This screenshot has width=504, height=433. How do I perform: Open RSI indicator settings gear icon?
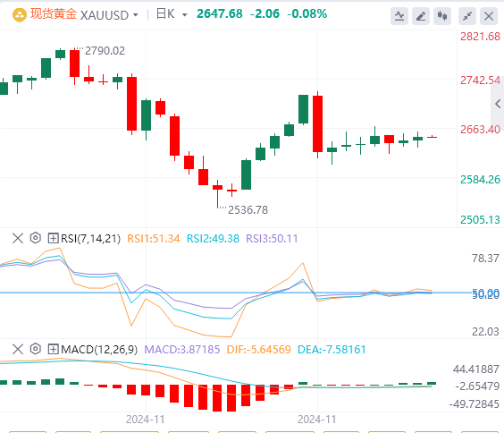click(36, 238)
